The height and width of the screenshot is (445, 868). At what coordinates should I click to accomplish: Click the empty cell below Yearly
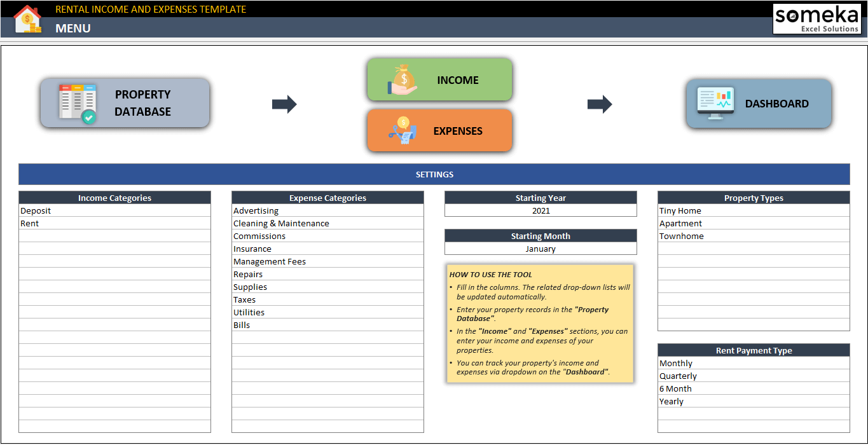[x=754, y=414]
